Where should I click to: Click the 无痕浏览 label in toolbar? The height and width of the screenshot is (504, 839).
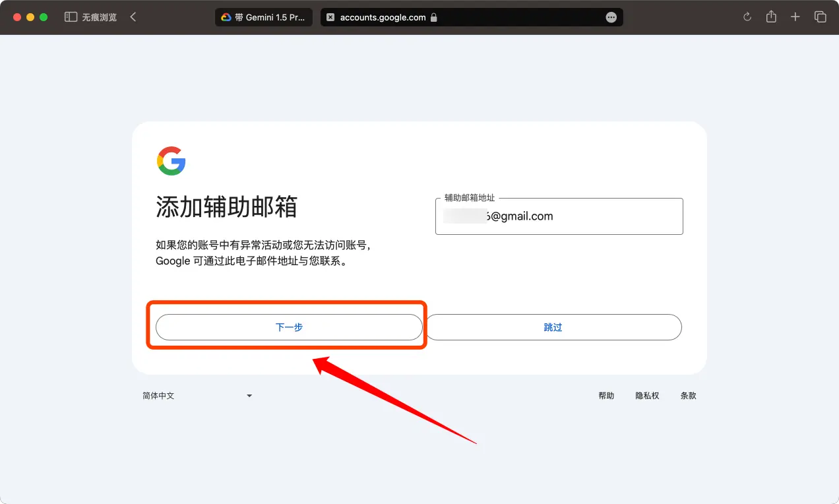click(x=100, y=18)
